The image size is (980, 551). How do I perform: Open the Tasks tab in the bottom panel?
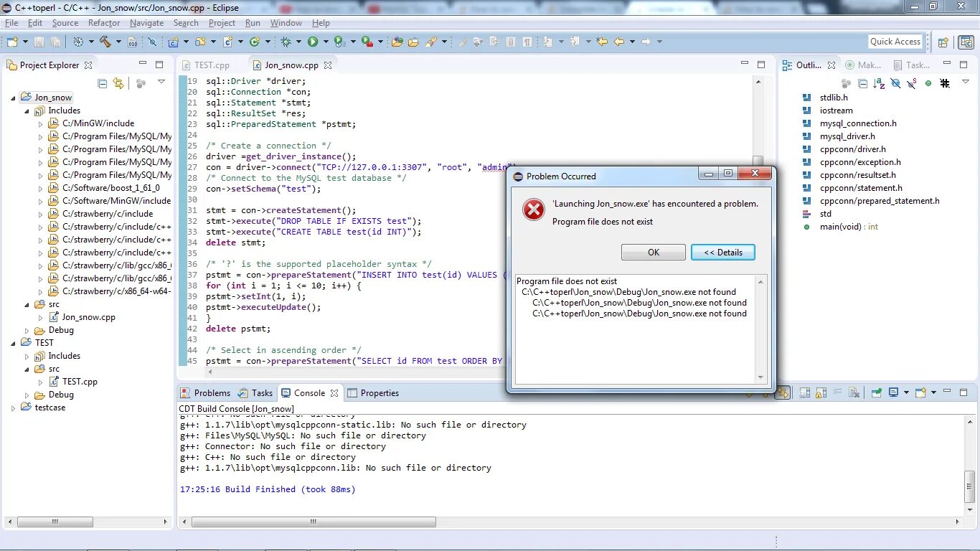pos(255,392)
